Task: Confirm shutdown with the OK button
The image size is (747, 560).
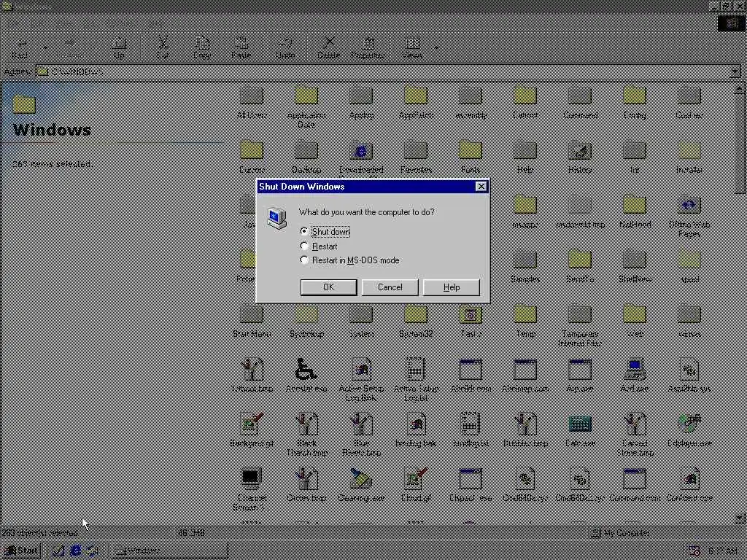Action: click(x=328, y=287)
